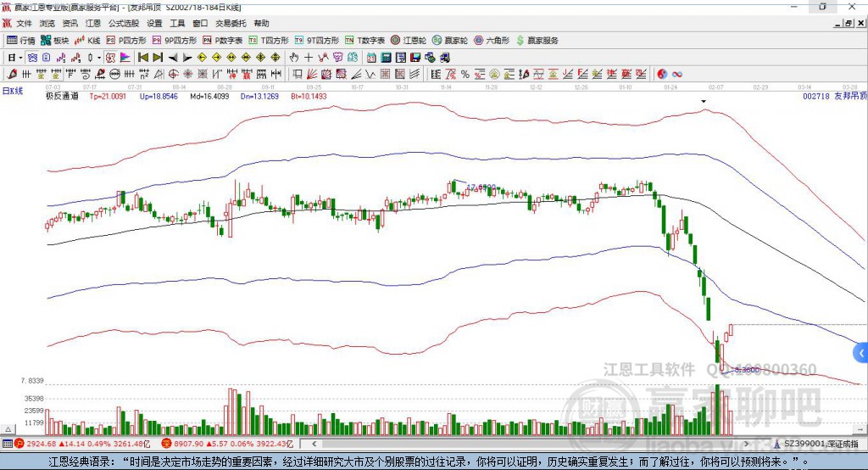Screen dimensions: 868x470
Task: Open 赢家服务 service button
Action: pyautogui.click(x=537, y=41)
